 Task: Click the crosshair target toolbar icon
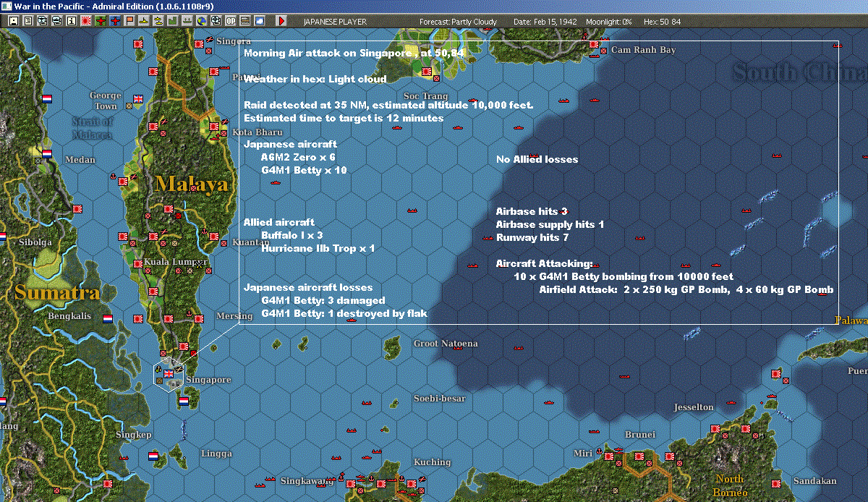point(216,21)
